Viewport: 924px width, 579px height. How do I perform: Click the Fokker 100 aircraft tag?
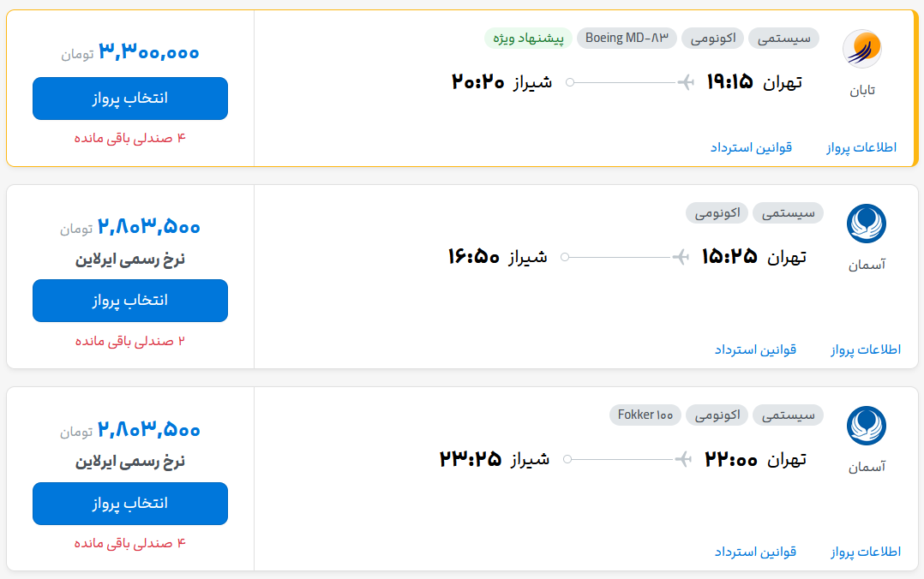645,415
